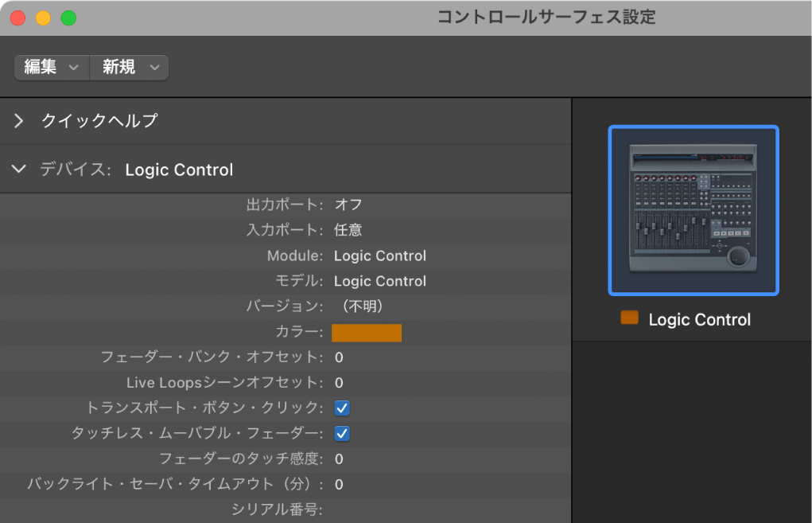Click the シリアル番号 label
The height and width of the screenshot is (523, 812).
tap(277, 509)
